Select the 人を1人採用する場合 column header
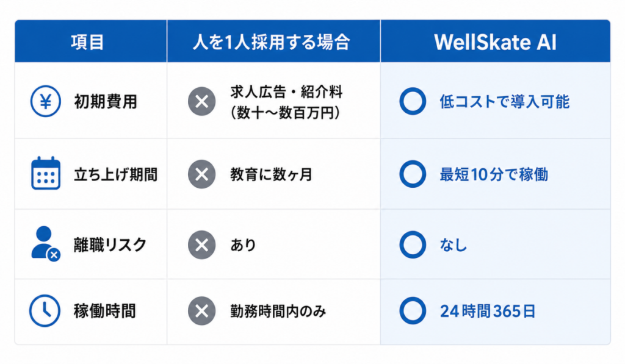Screen dimensions: 625x364 click(x=273, y=41)
